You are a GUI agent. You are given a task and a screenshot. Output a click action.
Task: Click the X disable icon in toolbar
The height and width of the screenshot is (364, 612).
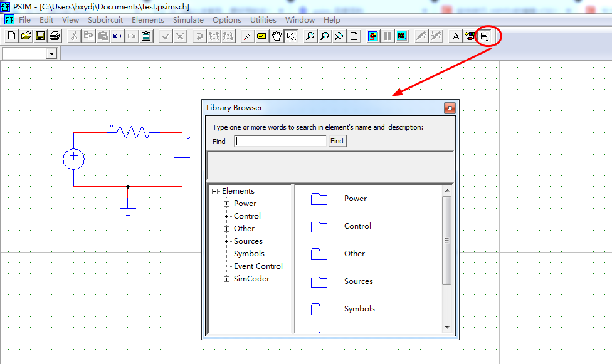click(x=180, y=36)
